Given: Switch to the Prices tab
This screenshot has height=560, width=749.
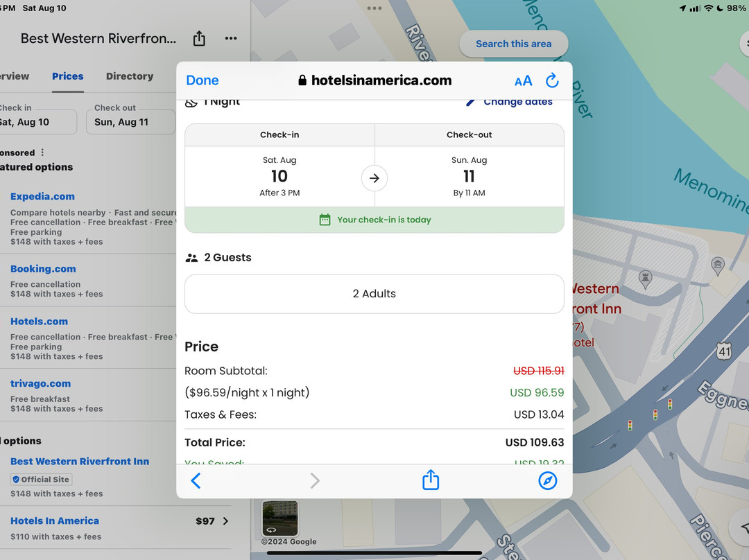Looking at the screenshot, I should (67, 76).
